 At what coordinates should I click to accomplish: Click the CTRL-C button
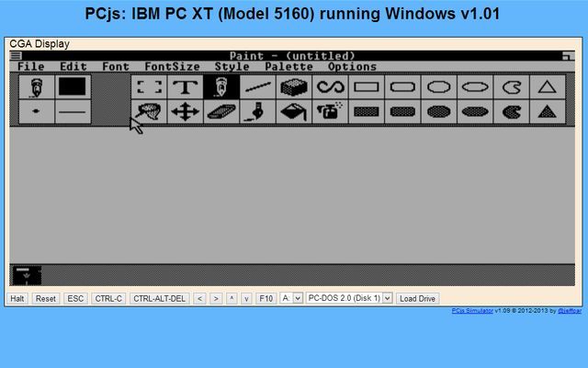108,298
